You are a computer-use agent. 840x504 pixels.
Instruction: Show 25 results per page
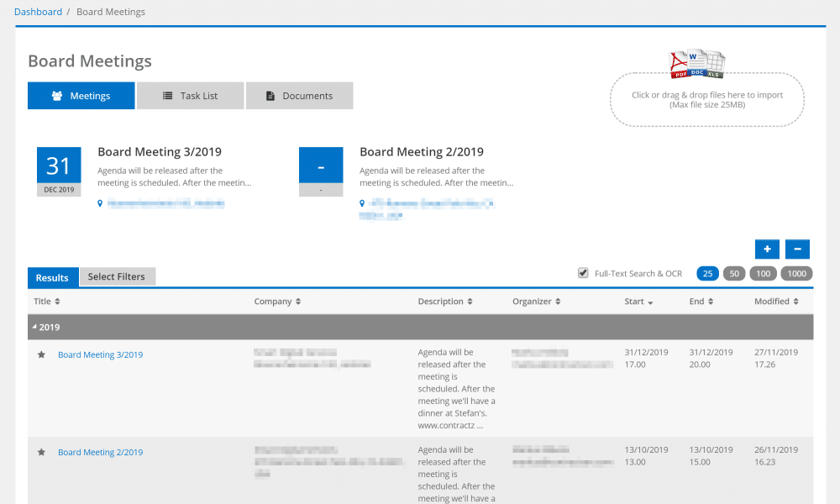click(x=707, y=274)
